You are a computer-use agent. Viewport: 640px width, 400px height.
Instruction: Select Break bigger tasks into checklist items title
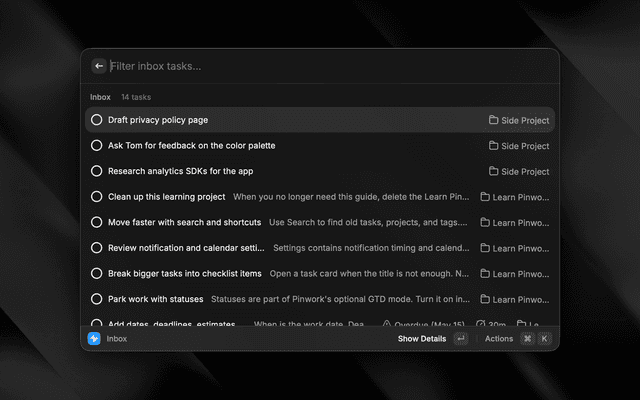click(x=184, y=273)
